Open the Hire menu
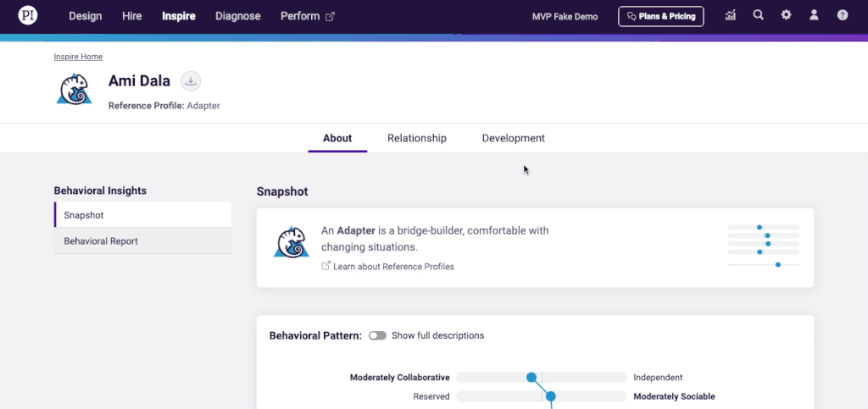The height and width of the screenshot is (409, 868). coord(131,16)
